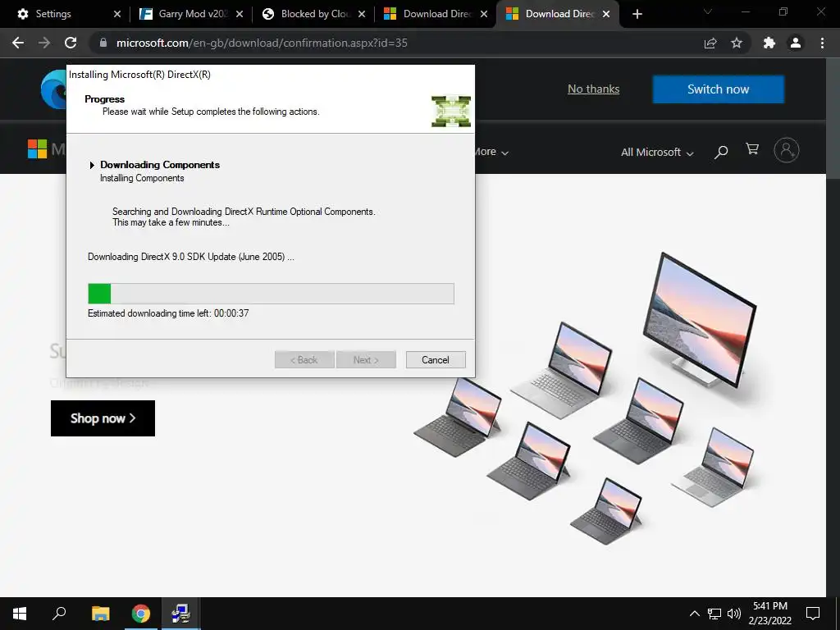Image resolution: width=840 pixels, height=630 pixels.
Task: Open a new tab with plus button
Action: (x=637, y=14)
